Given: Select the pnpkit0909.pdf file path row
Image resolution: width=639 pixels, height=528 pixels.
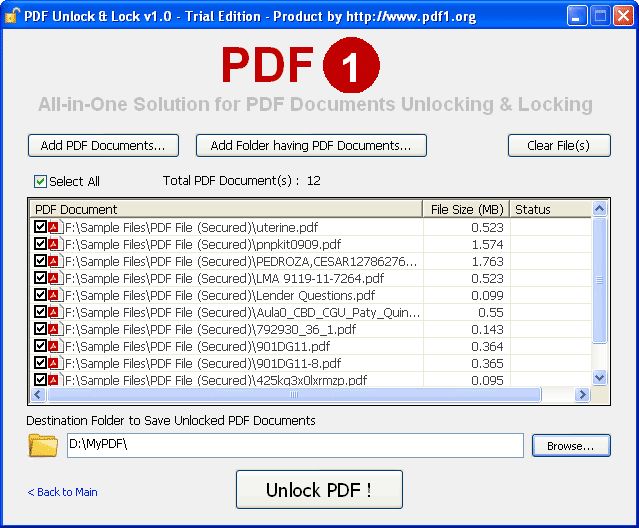Looking at the screenshot, I should pos(203,244).
